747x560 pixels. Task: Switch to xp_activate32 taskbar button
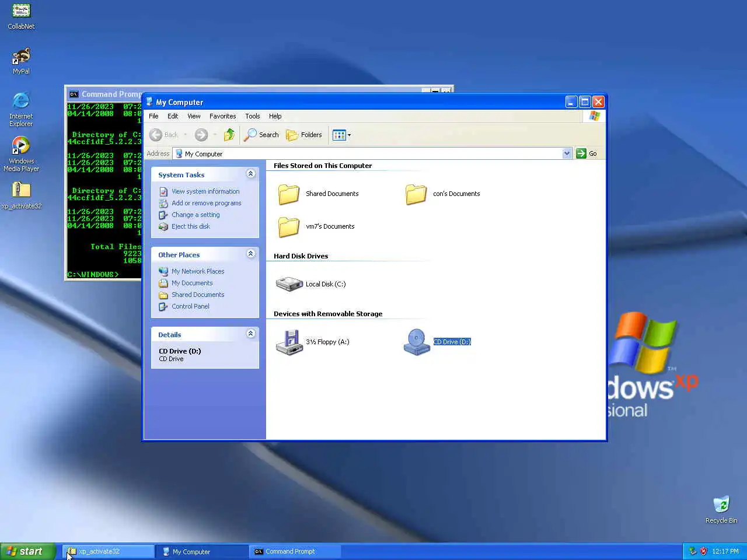tap(109, 551)
